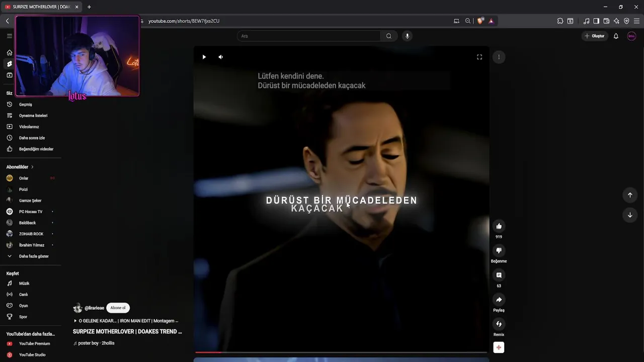Focus the Ara search field
This screenshot has height=362, width=644.
pos(308,36)
